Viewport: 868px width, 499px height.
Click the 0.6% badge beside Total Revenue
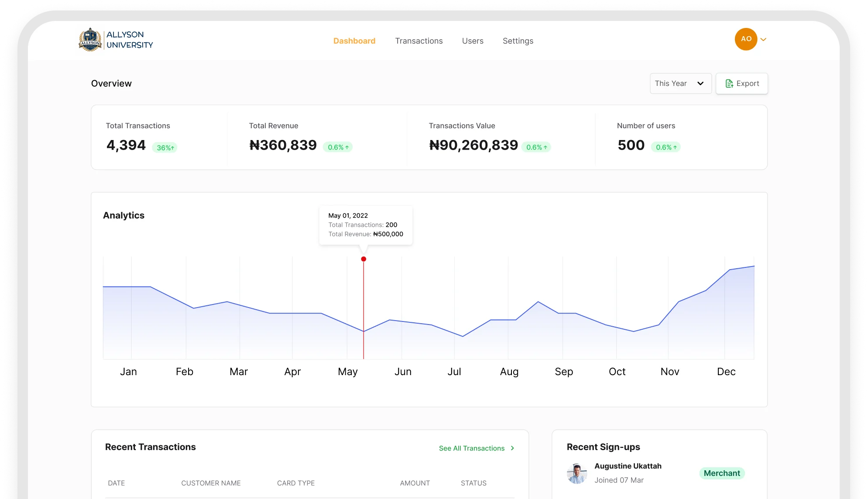337,147
